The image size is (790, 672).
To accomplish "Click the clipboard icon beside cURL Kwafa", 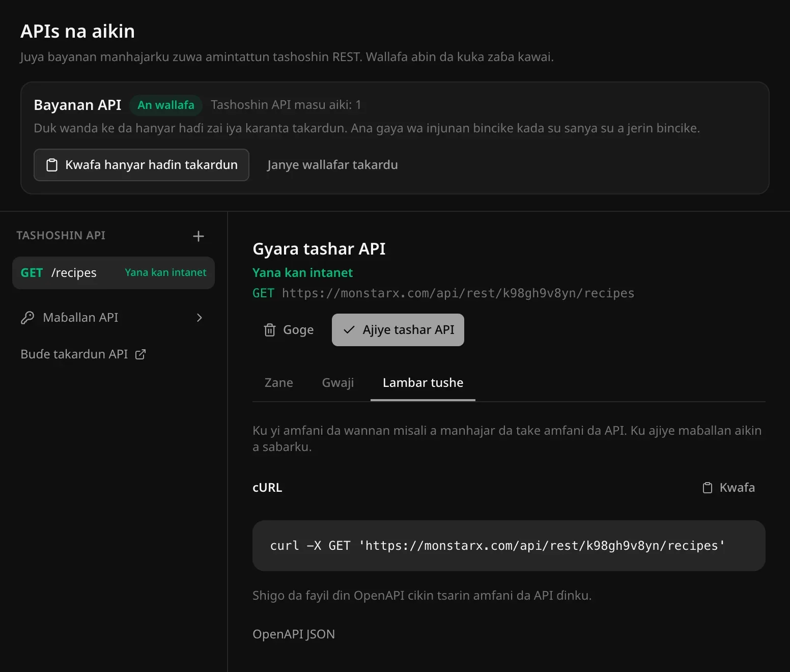I will pyautogui.click(x=708, y=488).
